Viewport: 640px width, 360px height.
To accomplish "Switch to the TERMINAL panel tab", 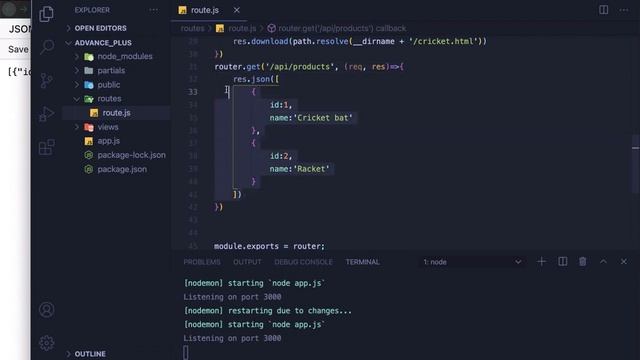I will coord(362,262).
